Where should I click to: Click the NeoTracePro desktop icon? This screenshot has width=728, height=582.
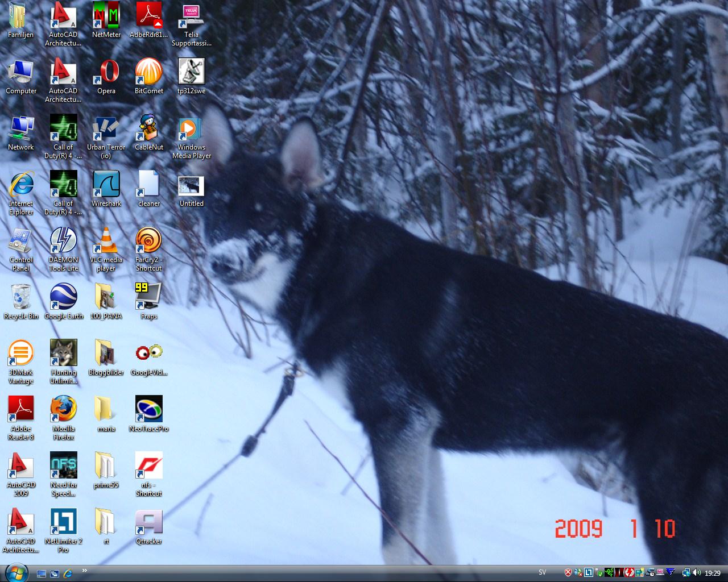[x=148, y=410]
